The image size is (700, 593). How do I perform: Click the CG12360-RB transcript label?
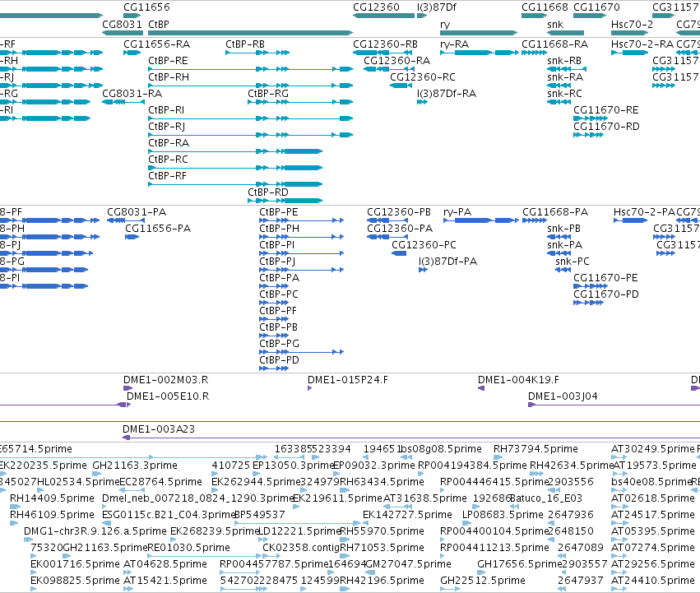(385, 44)
